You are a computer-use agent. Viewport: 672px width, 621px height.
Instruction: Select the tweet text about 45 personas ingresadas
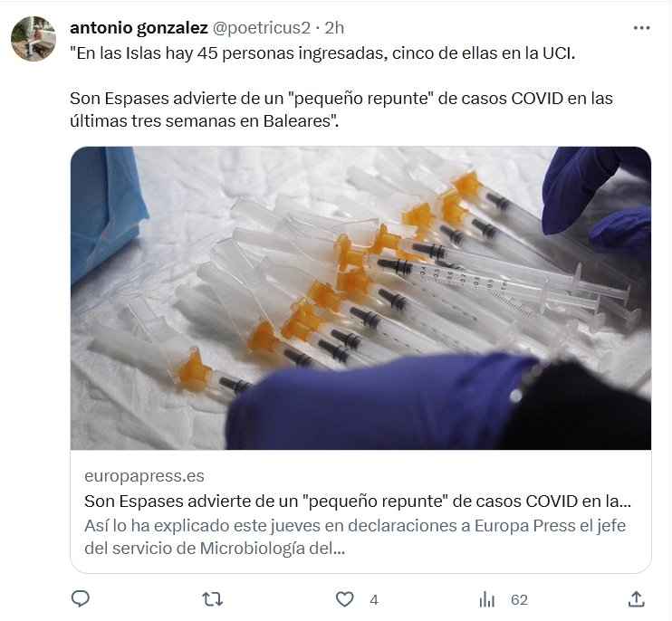[322, 53]
